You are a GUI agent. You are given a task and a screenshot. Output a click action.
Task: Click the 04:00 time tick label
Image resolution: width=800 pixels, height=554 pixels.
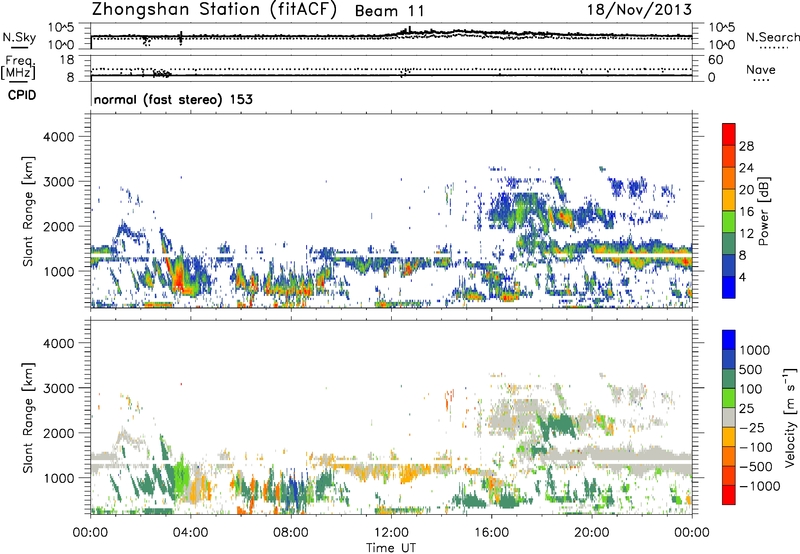click(x=191, y=533)
